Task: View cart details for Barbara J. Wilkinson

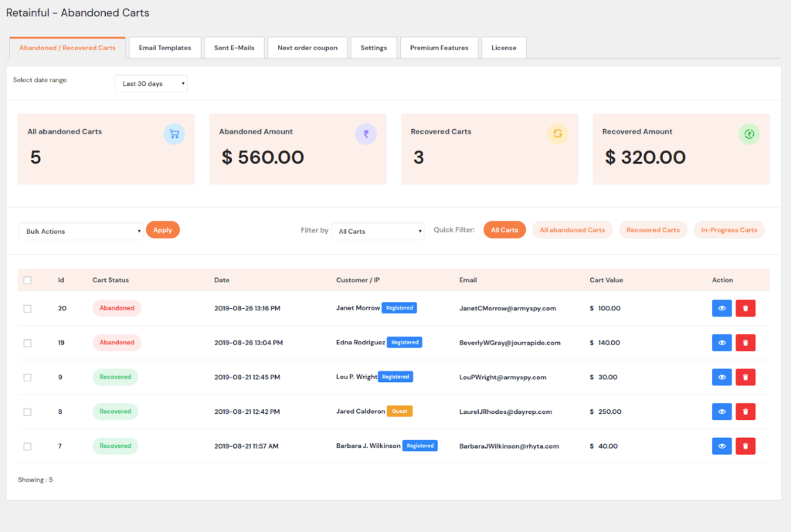Action: pos(721,446)
